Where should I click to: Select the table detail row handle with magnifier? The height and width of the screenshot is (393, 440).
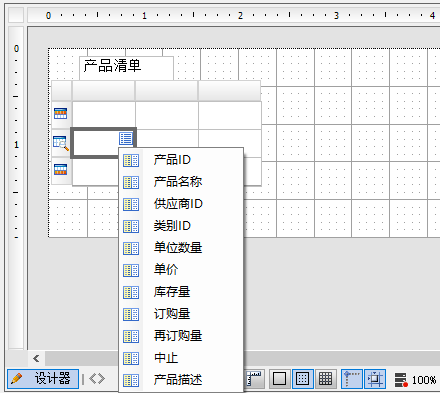point(61,143)
